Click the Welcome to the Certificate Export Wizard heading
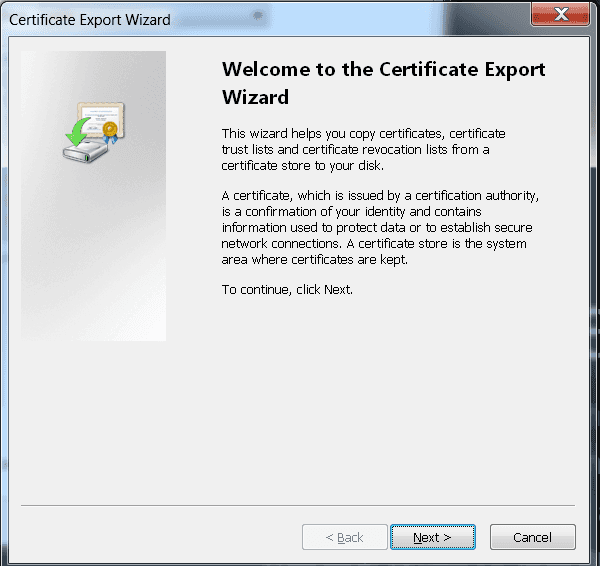This screenshot has height=566, width=600. point(383,83)
